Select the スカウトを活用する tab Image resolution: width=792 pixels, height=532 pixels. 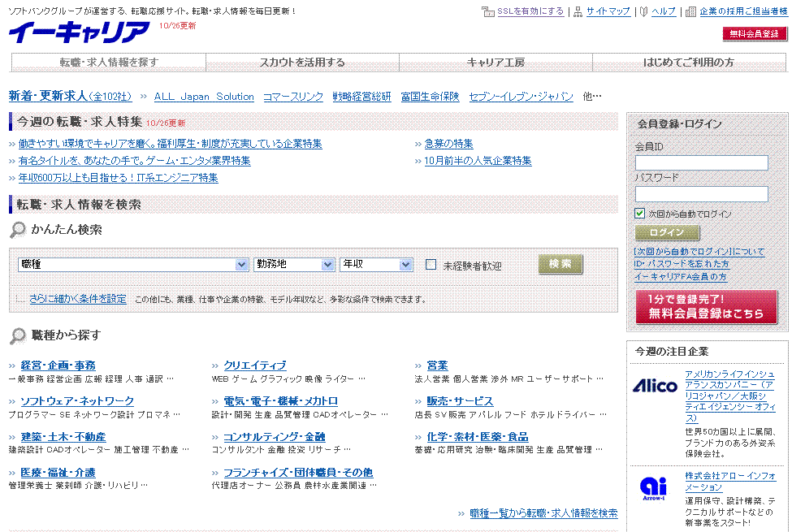click(x=302, y=63)
